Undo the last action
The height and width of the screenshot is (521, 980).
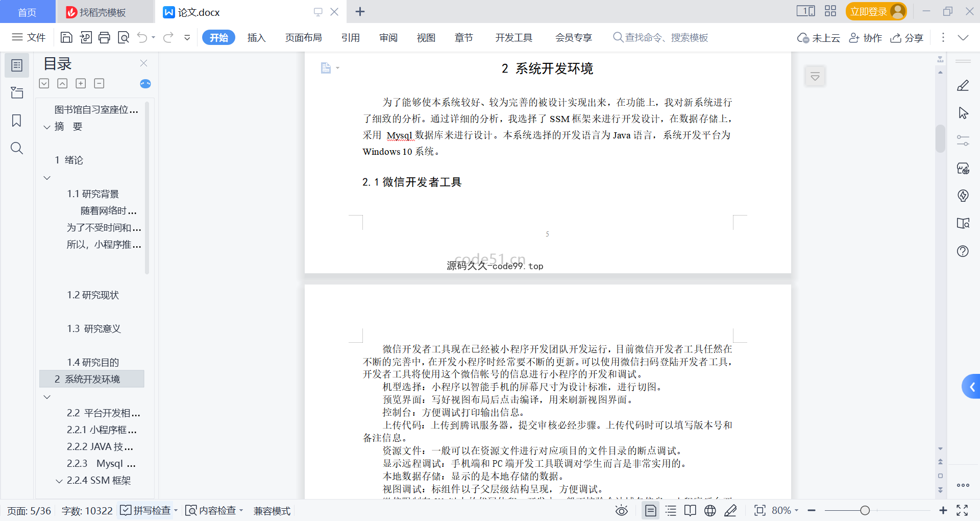tap(142, 37)
